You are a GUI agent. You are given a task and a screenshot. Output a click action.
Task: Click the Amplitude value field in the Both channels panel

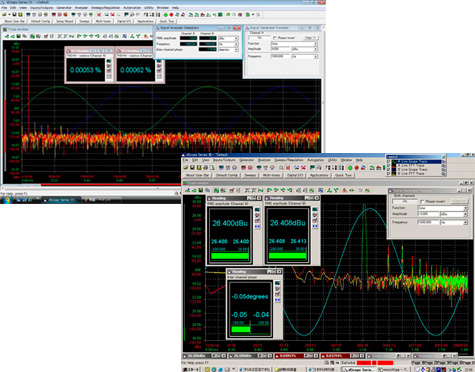(x=428, y=214)
